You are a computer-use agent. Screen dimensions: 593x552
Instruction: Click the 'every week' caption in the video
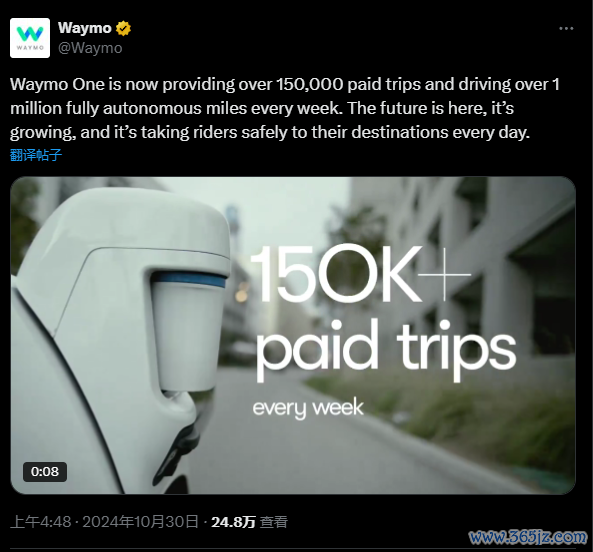308,408
